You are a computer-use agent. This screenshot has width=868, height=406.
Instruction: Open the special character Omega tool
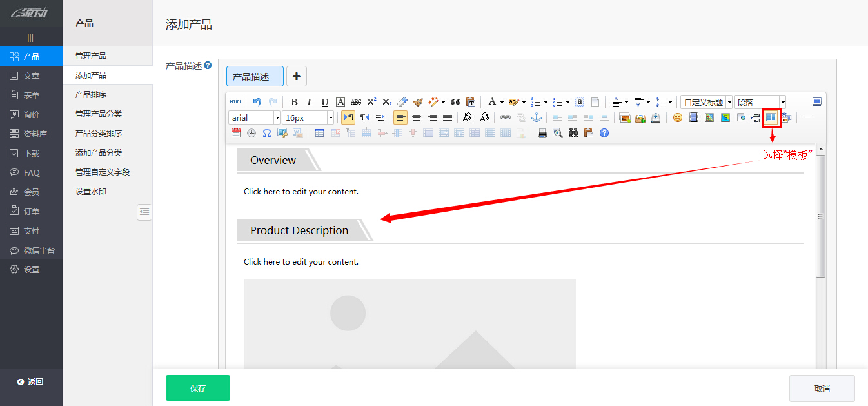pos(266,133)
